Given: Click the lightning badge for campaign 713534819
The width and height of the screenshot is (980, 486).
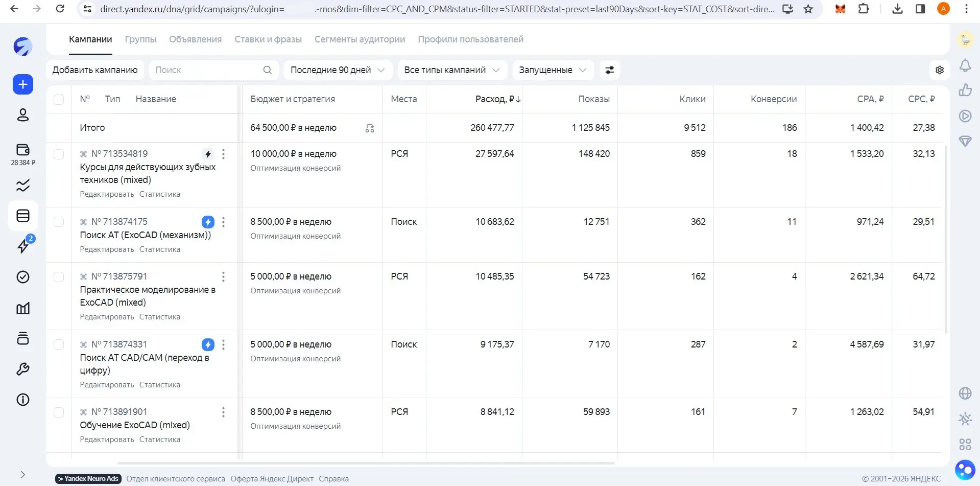Looking at the screenshot, I should point(208,154).
